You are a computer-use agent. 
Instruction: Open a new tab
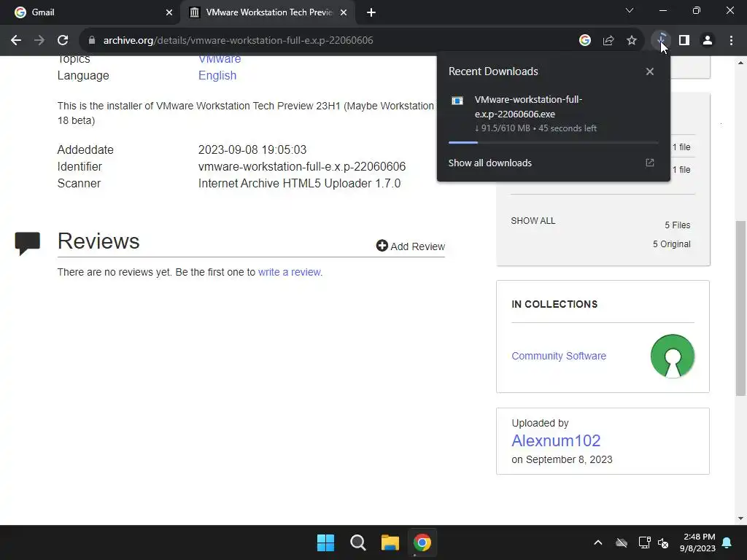(371, 12)
